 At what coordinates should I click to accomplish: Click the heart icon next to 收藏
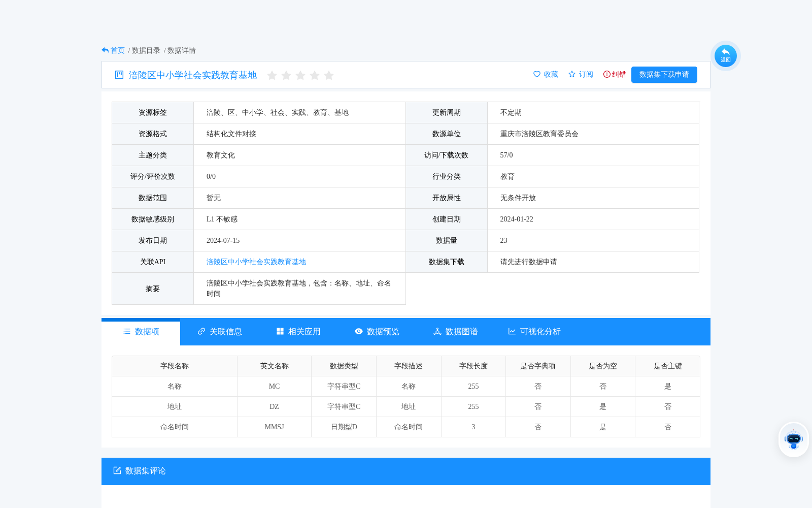(x=537, y=74)
